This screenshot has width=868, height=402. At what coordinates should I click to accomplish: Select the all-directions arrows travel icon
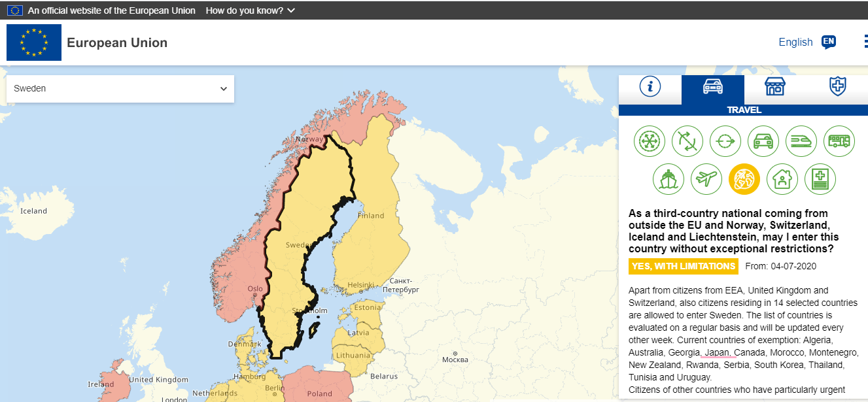650,141
